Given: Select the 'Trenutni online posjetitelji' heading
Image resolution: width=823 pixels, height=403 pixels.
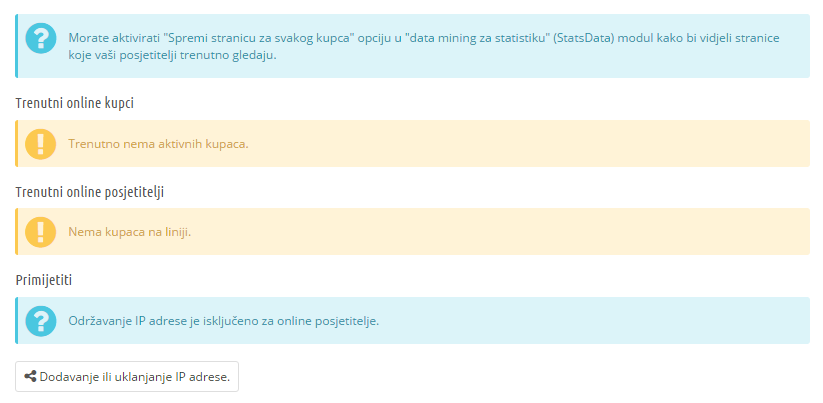Looking at the screenshot, I should coord(90,193).
